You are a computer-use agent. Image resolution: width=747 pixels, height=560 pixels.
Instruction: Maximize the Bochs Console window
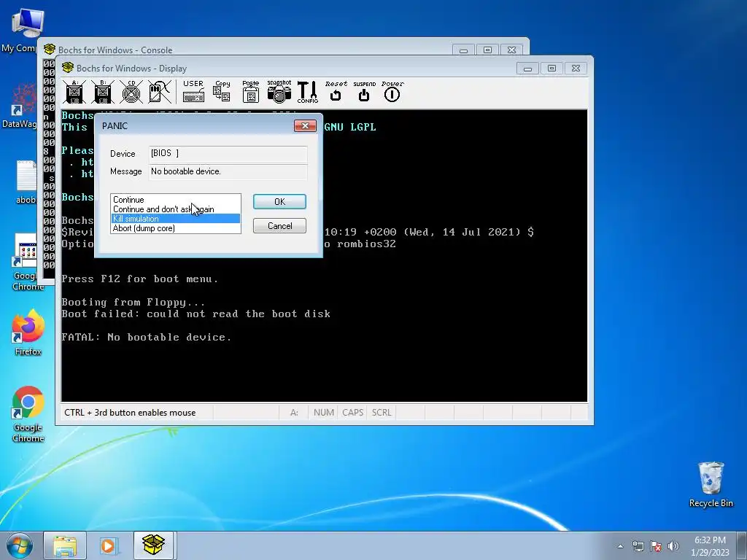(x=487, y=50)
